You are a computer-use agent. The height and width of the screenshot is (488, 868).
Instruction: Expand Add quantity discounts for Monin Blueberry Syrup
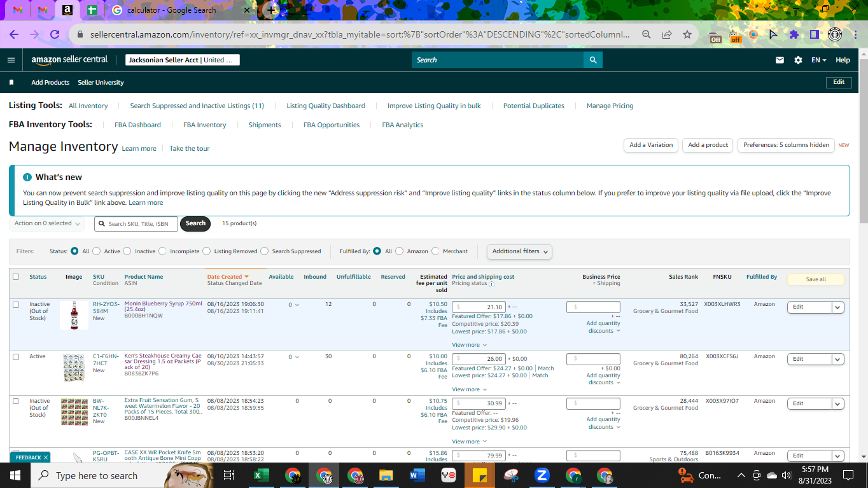pos(603,327)
